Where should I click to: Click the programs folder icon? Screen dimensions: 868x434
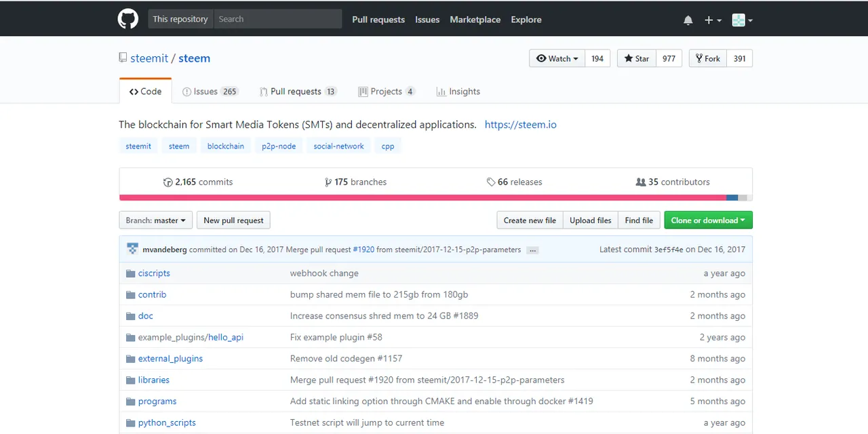(131, 401)
